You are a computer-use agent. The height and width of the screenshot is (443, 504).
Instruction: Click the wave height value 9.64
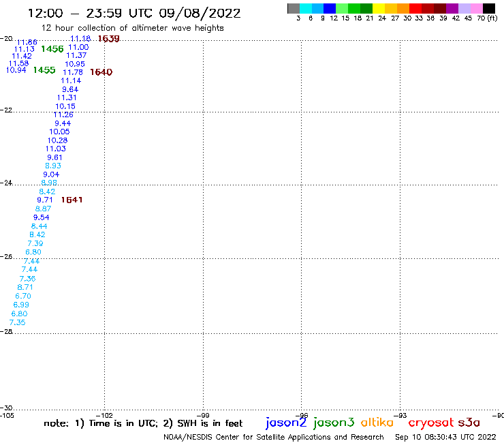tap(70, 89)
